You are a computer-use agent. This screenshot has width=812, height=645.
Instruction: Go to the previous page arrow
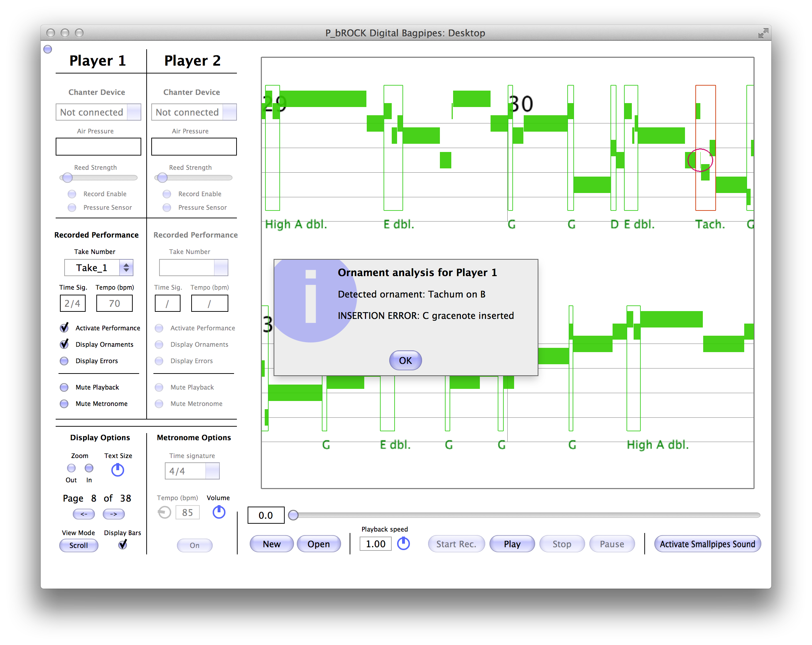coord(83,514)
